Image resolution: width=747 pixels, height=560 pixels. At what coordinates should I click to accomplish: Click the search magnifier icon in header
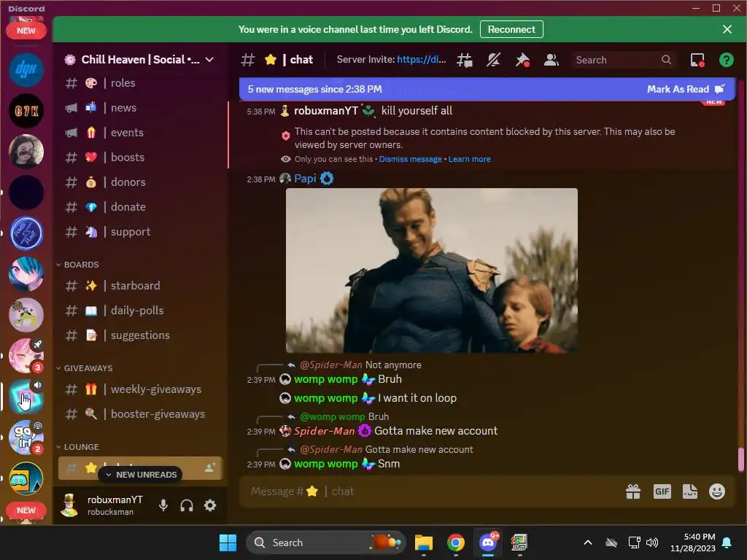(667, 60)
